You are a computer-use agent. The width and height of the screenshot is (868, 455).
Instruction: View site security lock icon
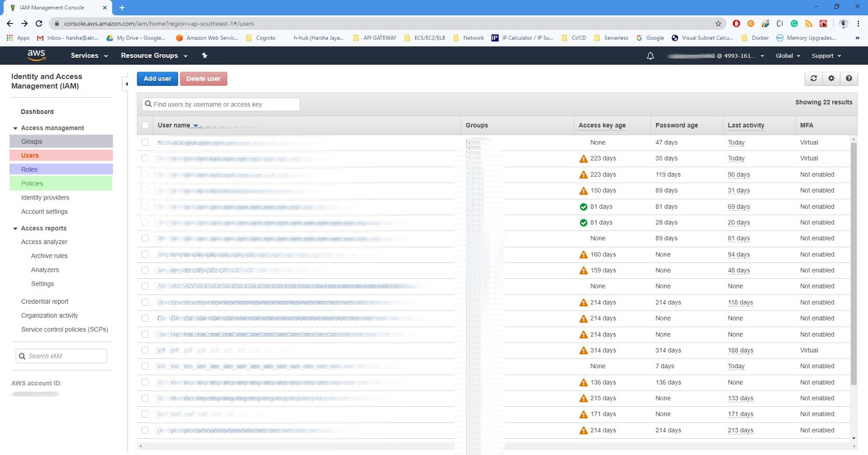pos(57,23)
